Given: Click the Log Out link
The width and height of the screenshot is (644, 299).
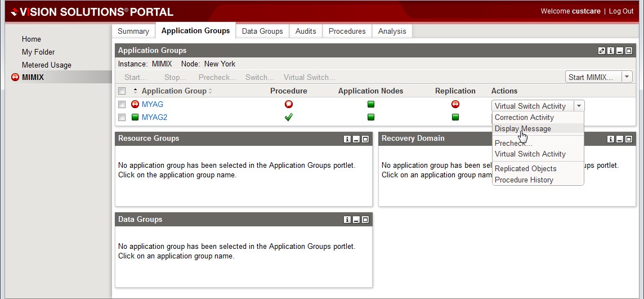Looking at the screenshot, I should pos(621,11).
